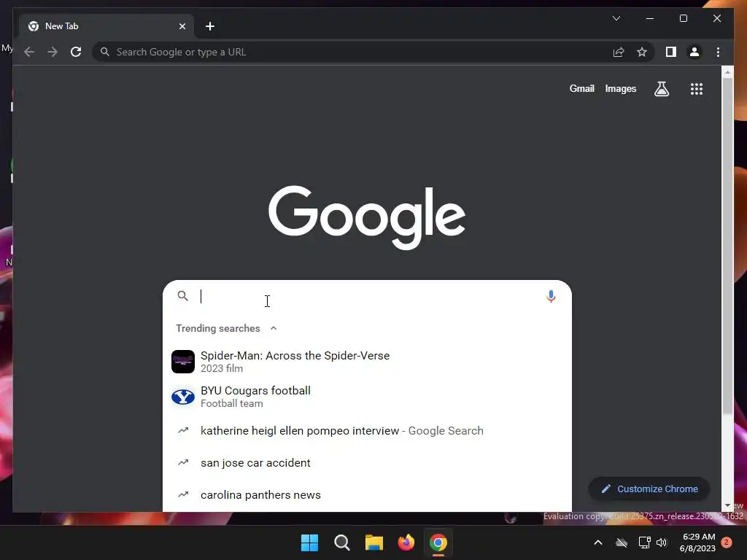
Task: Open the Chrome side panel
Action: [x=671, y=52]
